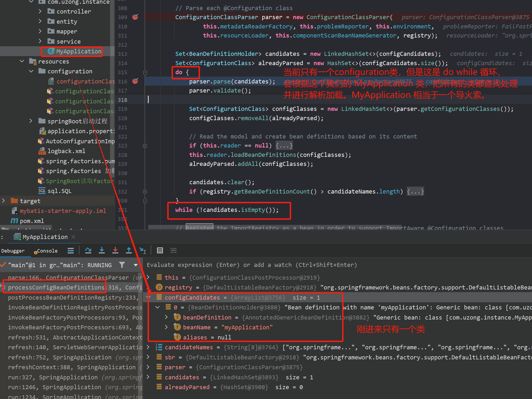Switch to the Debugger tab
This screenshot has height=399, width=532.
(x=13, y=251)
